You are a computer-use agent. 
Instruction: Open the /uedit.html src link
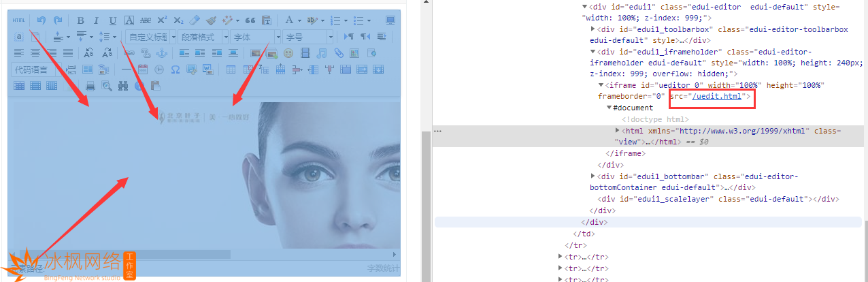pos(716,97)
